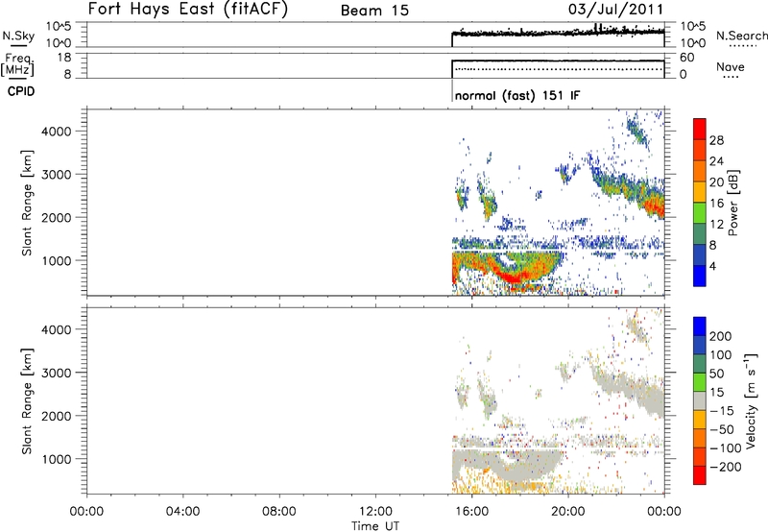
Task: Pick the bright blue top Velocity swatch
Action: pyautogui.click(x=700, y=326)
